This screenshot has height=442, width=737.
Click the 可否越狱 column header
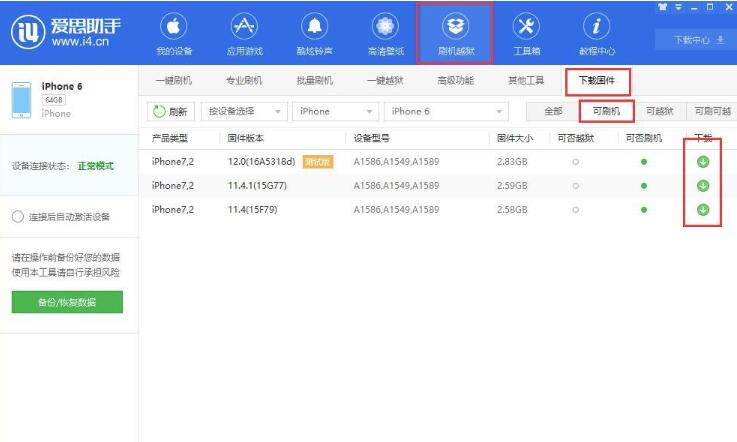[x=576, y=138]
